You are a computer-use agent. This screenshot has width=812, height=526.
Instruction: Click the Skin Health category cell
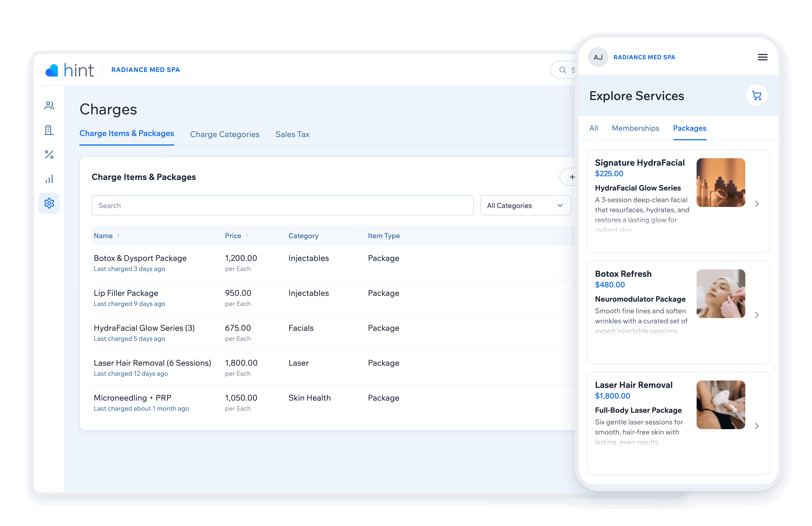[309, 398]
